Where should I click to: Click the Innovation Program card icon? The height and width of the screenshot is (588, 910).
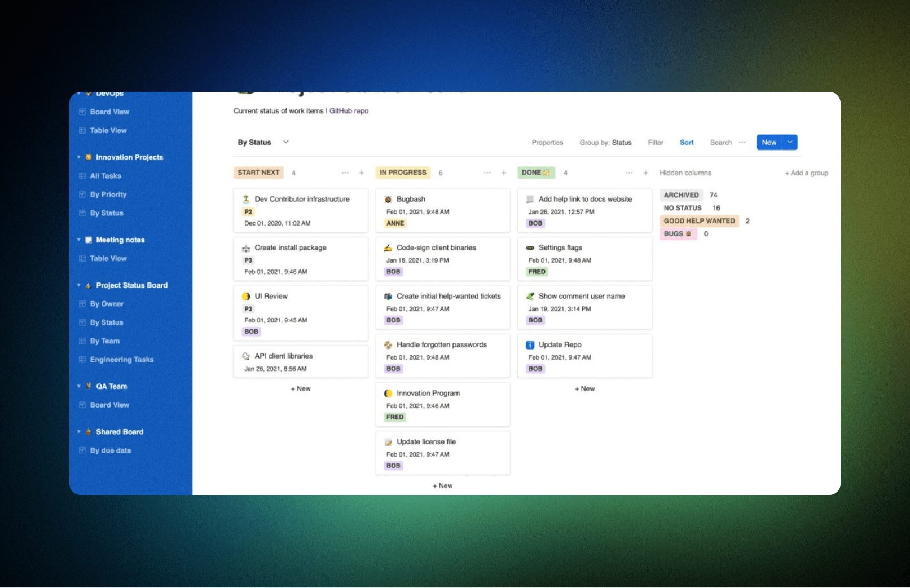388,394
